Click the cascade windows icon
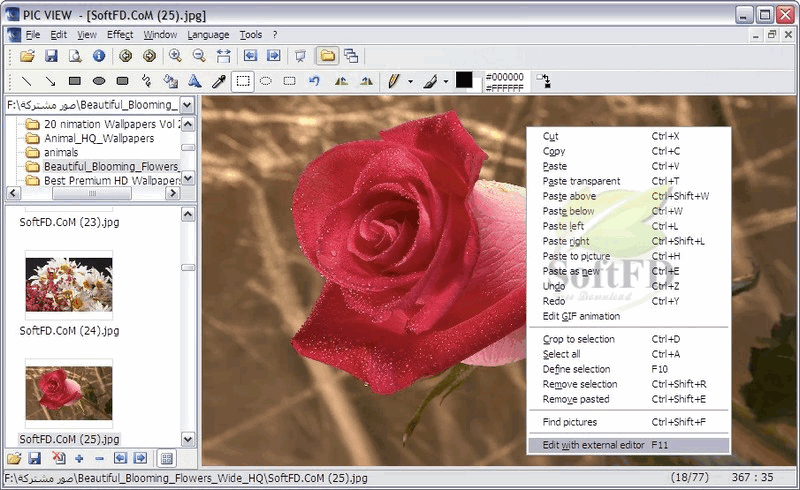Screen dimensions: 800x490 pyautogui.click(x=351, y=56)
